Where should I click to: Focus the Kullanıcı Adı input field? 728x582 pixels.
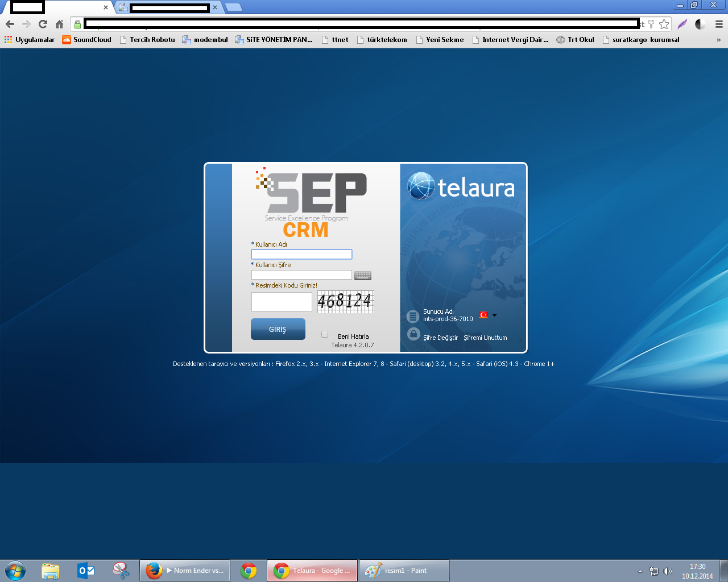(301, 255)
